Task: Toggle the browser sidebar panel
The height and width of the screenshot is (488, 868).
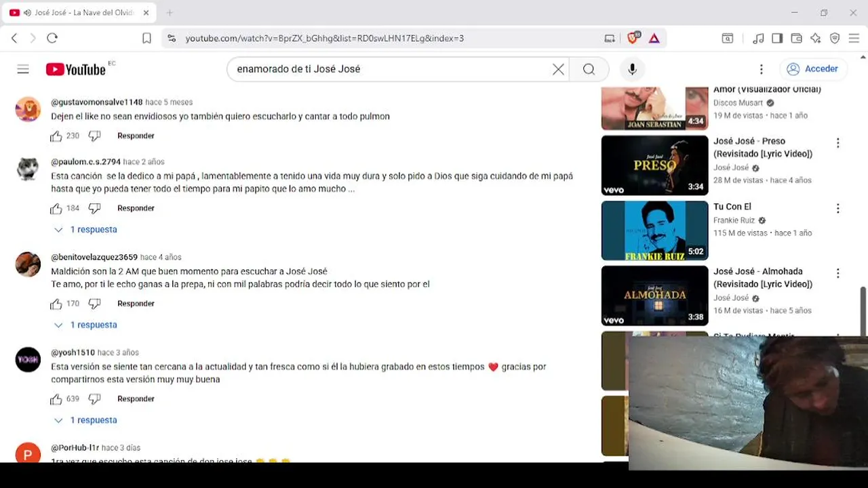Action: [x=778, y=39]
